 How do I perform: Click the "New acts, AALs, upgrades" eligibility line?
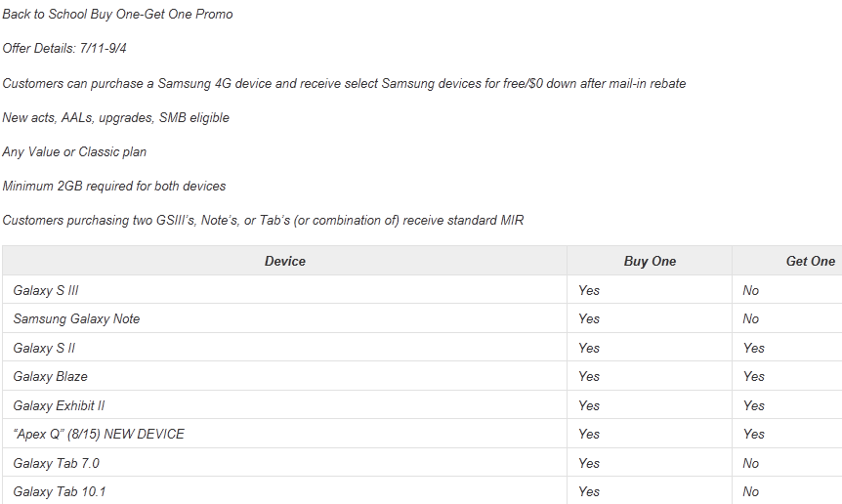tap(116, 117)
